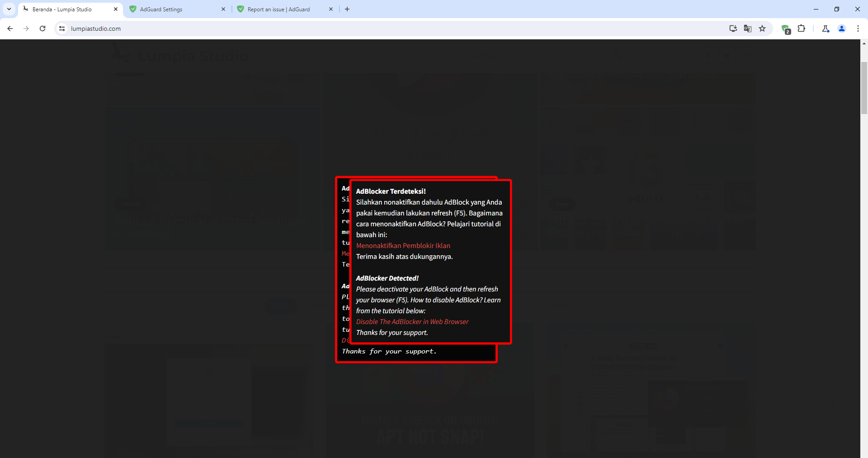
Task: View site information icon beside the URL
Action: click(x=61, y=29)
